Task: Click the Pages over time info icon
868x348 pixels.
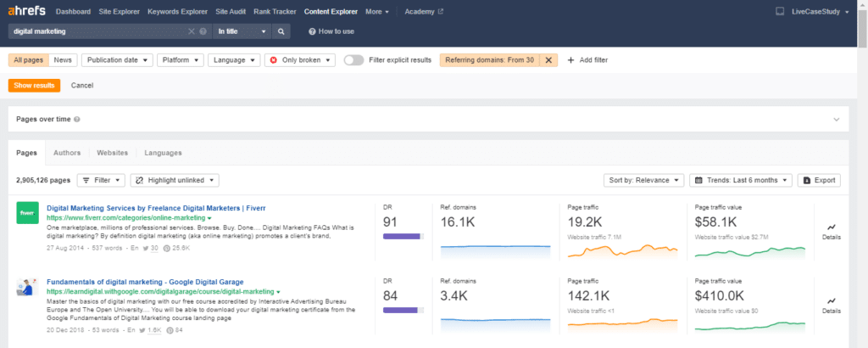Action: point(77,119)
